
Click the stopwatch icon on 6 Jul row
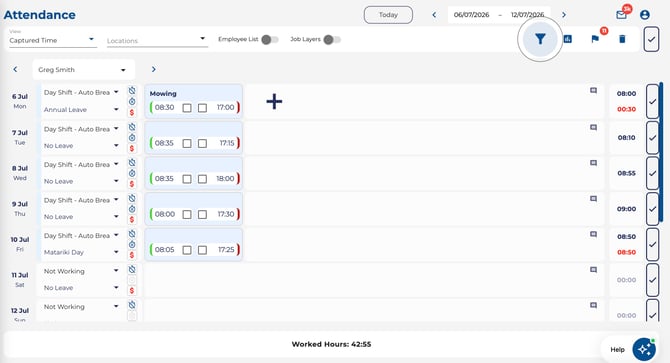[132, 102]
